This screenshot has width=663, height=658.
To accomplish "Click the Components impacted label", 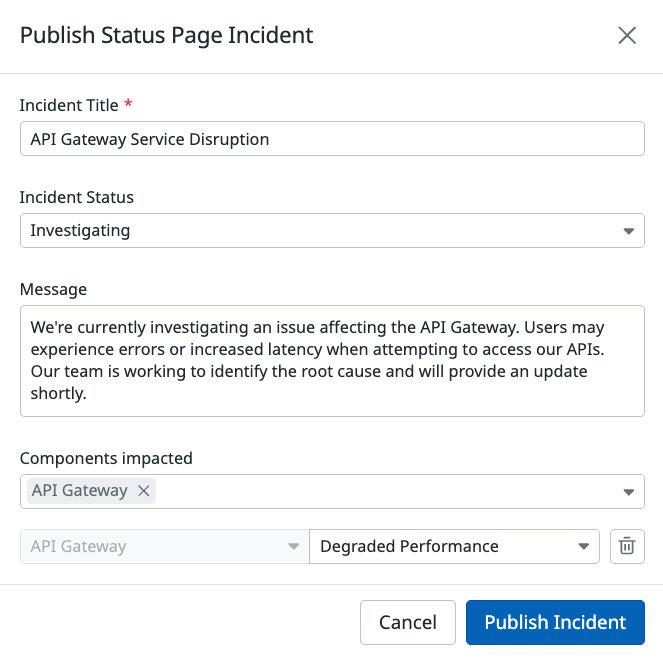I will tap(106, 458).
